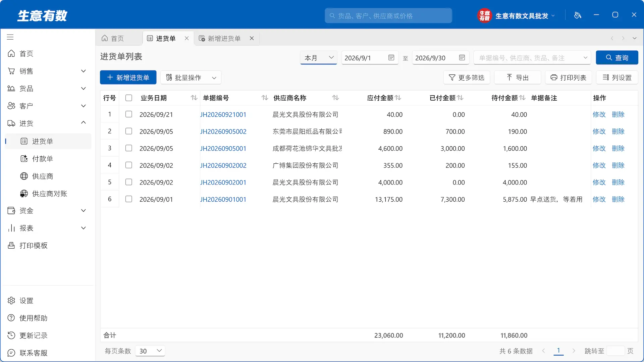
Task: Sort by 待付金额 column arrows
Action: pos(522,98)
